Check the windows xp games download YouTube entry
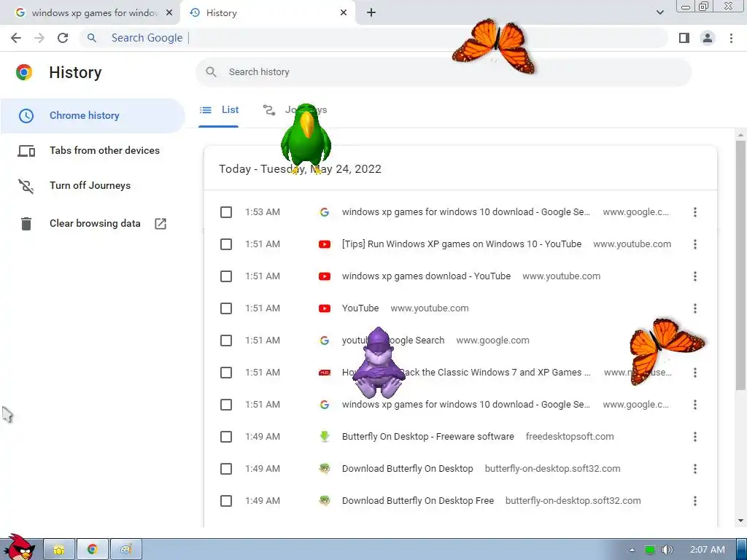Screen dimensions: 747x560 [x=226, y=276]
